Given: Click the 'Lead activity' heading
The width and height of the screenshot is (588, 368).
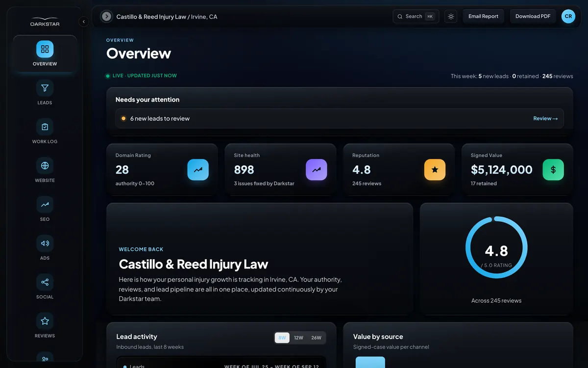Looking at the screenshot, I should (x=137, y=337).
